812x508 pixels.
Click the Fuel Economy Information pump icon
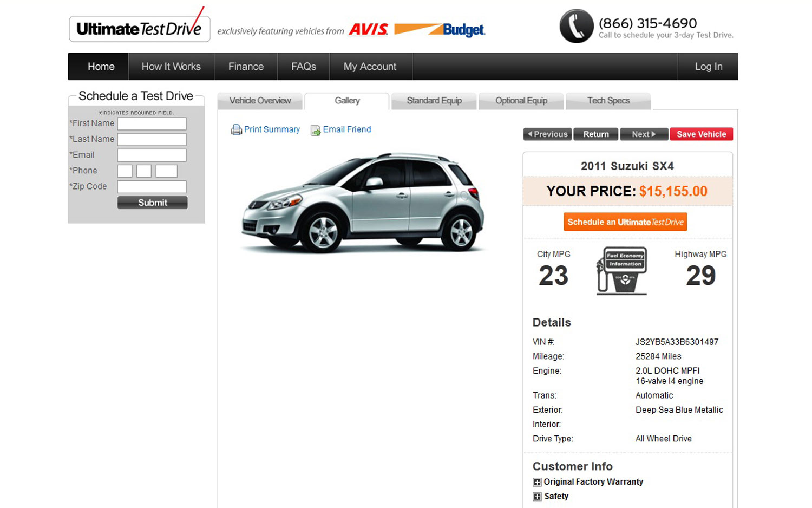pyautogui.click(x=623, y=271)
